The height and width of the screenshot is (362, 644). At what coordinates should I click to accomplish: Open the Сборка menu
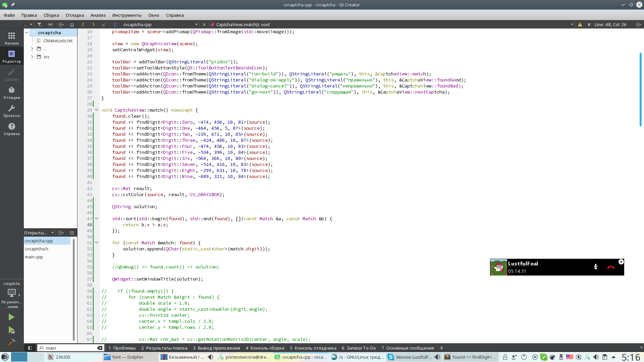51,15
